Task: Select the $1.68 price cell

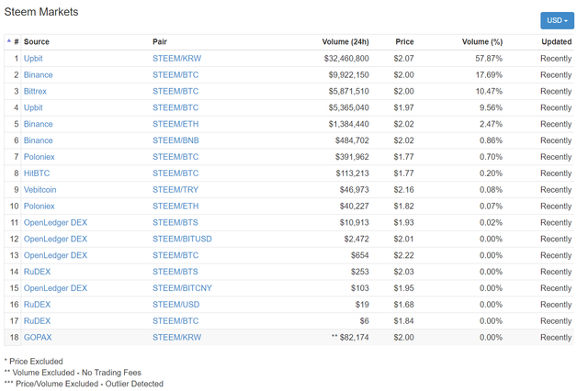Action: [404, 305]
